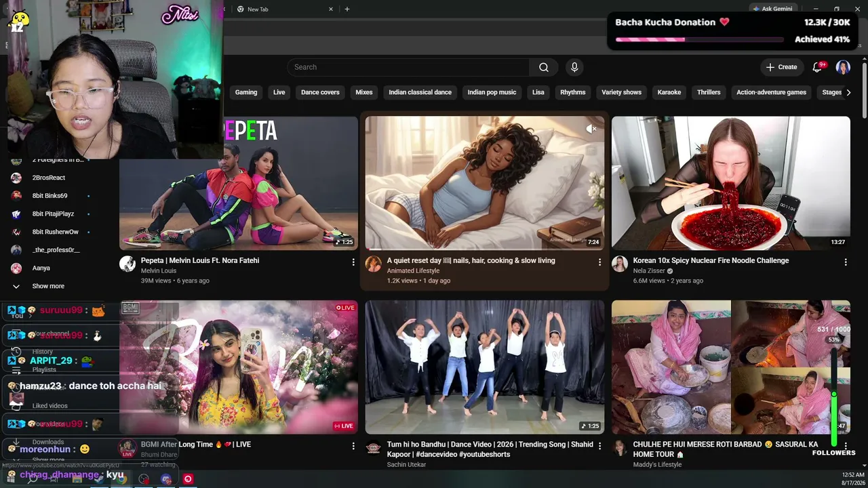Click the _the_profess0r__ subscription avatar
This screenshot has width=868, height=488.
click(x=16, y=250)
